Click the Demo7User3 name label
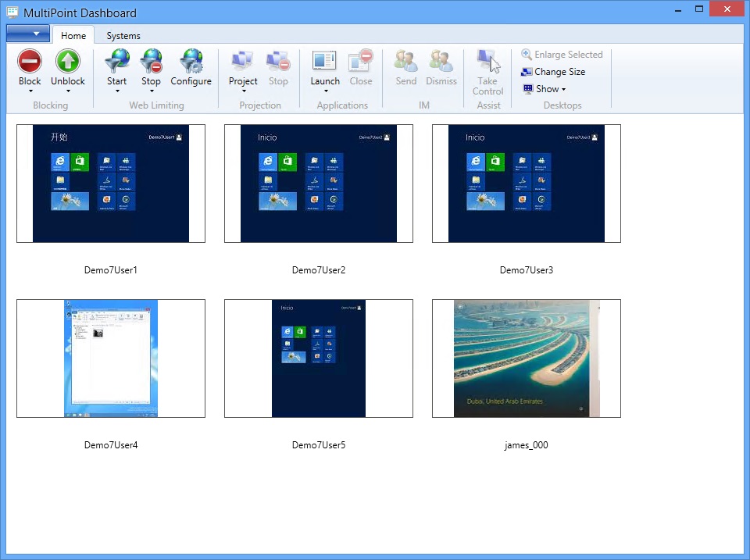The height and width of the screenshot is (560, 750). click(526, 270)
